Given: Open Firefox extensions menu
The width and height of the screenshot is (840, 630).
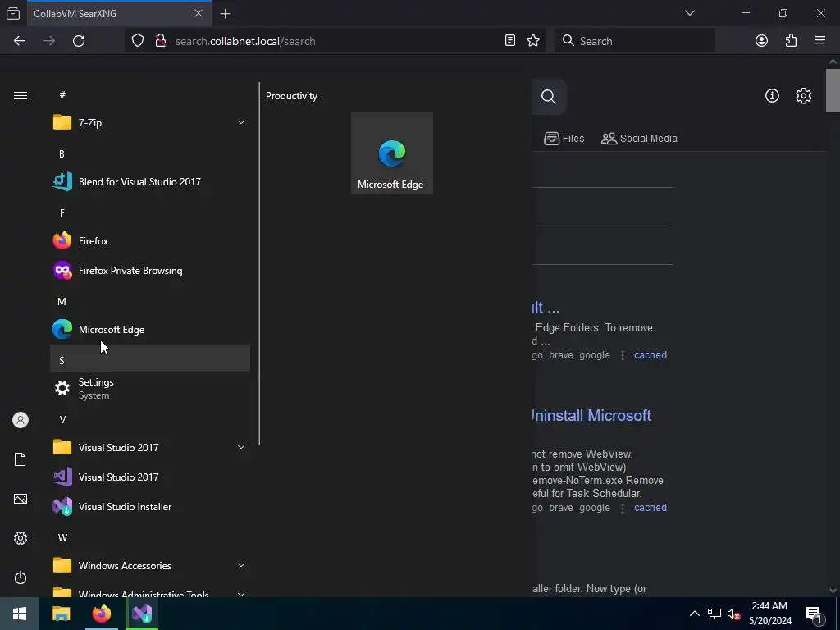Looking at the screenshot, I should coord(791,41).
